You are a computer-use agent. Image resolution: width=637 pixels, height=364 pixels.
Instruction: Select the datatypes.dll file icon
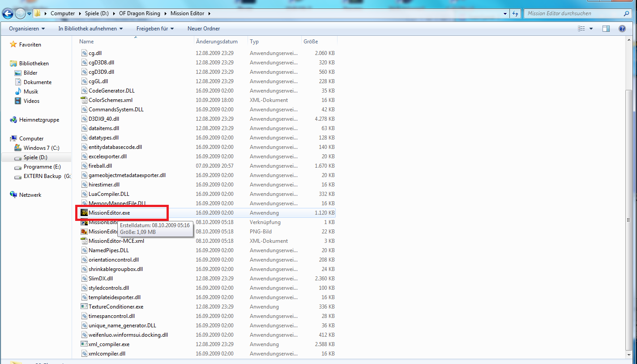[x=84, y=138]
